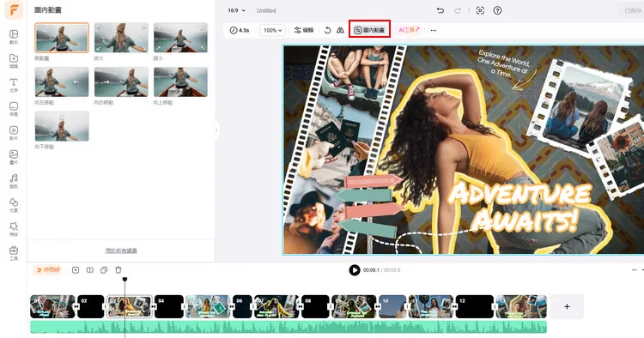Viewport: 644px width, 338px height.
Task: Select the no-animation thumbnail
Action: click(62, 38)
